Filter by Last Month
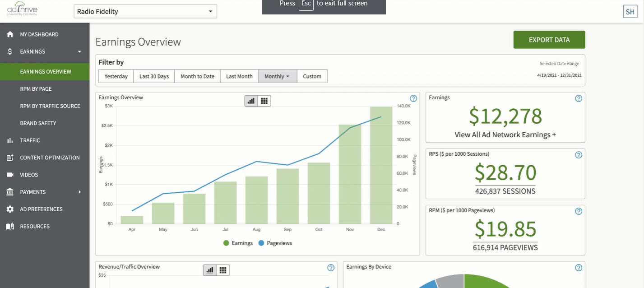 click(239, 76)
